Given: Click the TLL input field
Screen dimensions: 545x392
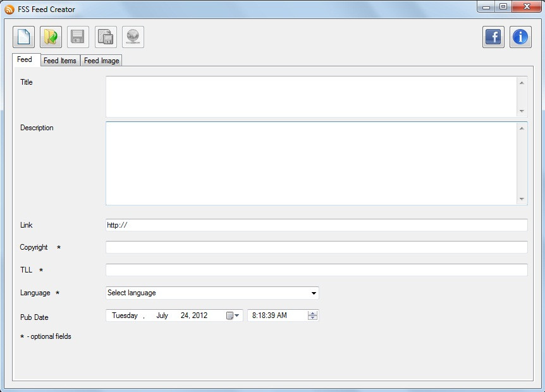Looking at the screenshot, I should click(x=317, y=270).
